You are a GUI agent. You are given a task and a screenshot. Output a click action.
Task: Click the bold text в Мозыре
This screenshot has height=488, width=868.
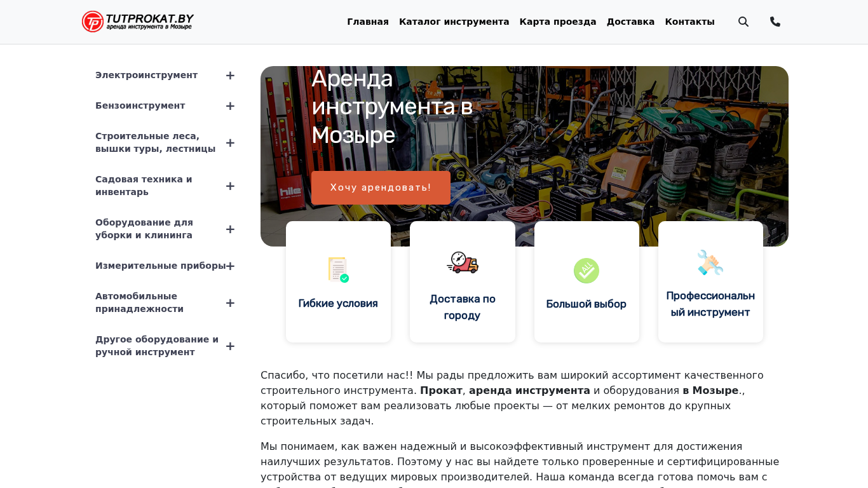(x=710, y=391)
